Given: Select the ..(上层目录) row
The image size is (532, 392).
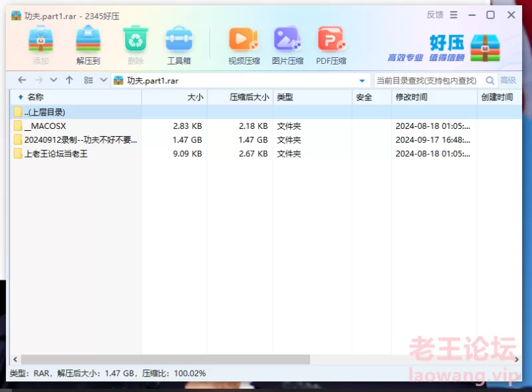Looking at the screenshot, I should [x=266, y=112].
